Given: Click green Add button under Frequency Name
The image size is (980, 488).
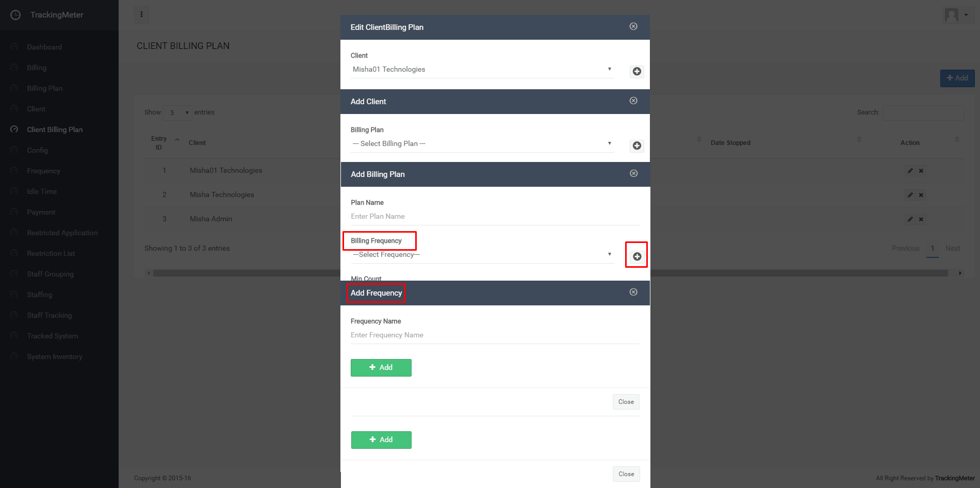Looking at the screenshot, I should coord(381,368).
